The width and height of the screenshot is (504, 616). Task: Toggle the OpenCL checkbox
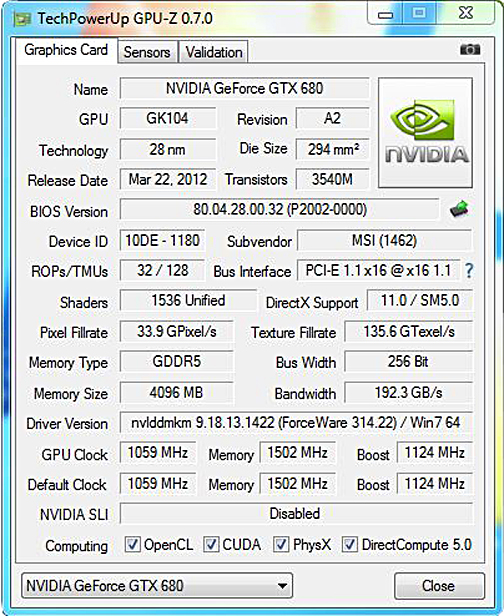pyautogui.click(x=132, y=544)
